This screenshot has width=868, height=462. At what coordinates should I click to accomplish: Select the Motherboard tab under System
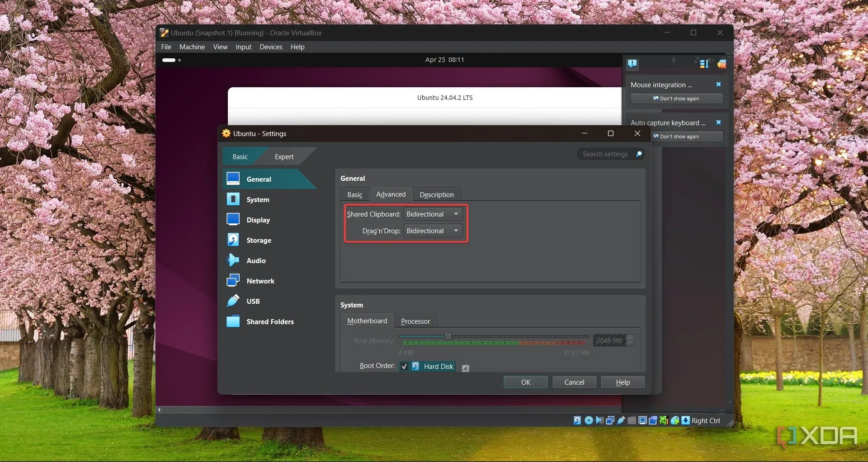coord(367,321)
